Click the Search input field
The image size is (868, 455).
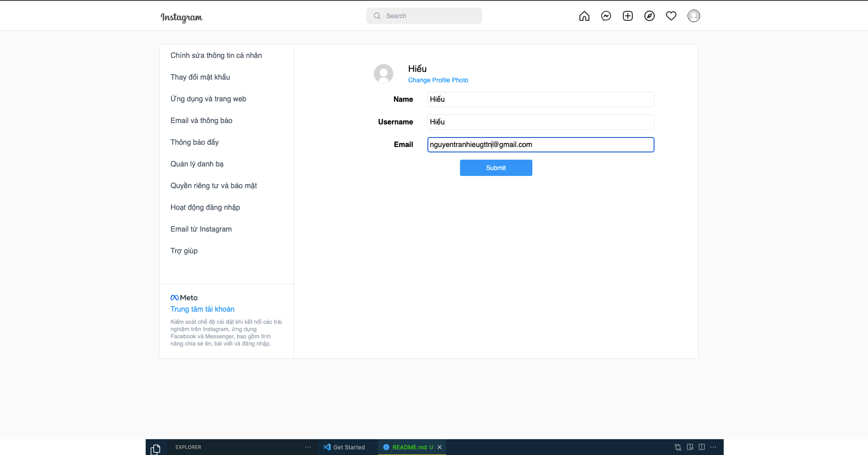click(424, 16)
